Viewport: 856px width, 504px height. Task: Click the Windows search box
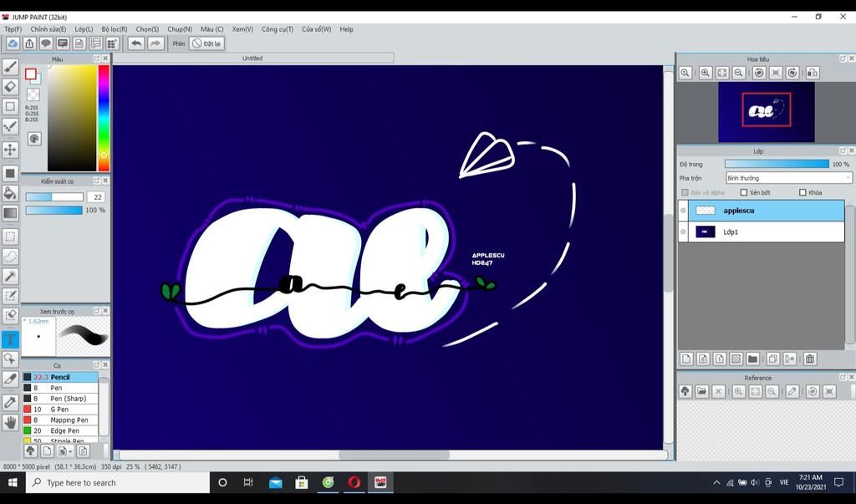coord(117,483)
